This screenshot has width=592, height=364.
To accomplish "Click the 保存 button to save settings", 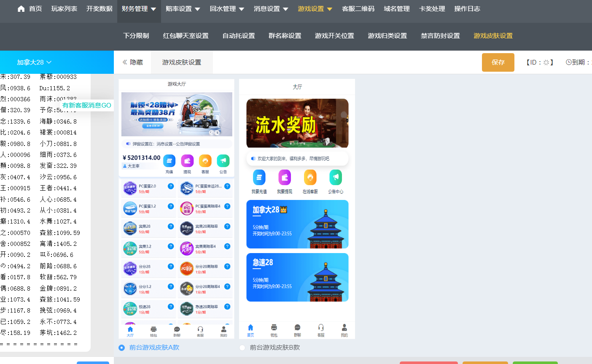I will pos(498,62).
